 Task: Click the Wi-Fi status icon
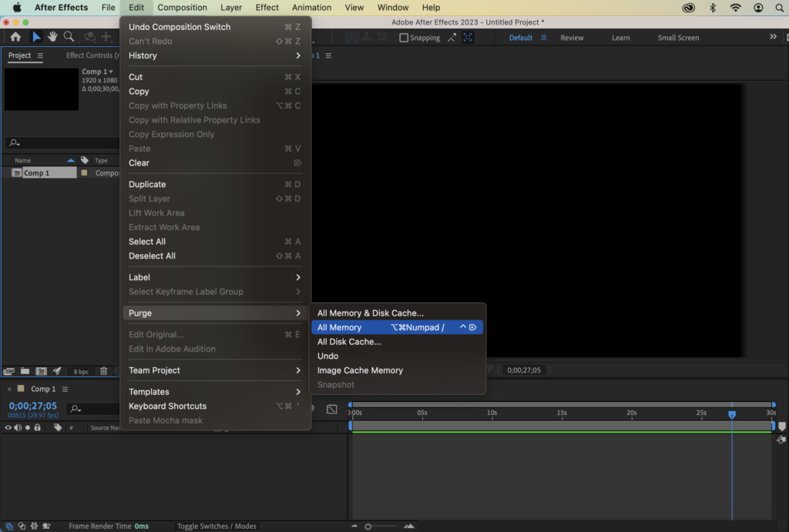(735, 8)
